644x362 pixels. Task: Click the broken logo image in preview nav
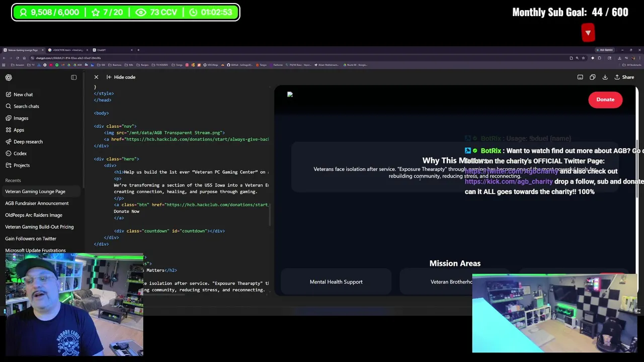tap(290, 95)
